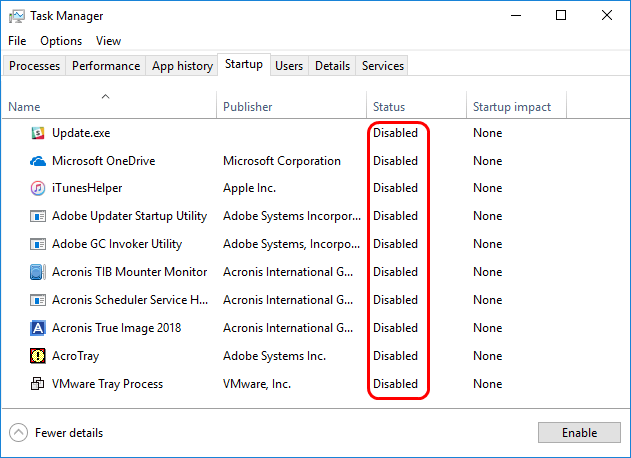631x458 pixels.
Task: Click the Task Manager title bar icon
Action: pos(17,16)
